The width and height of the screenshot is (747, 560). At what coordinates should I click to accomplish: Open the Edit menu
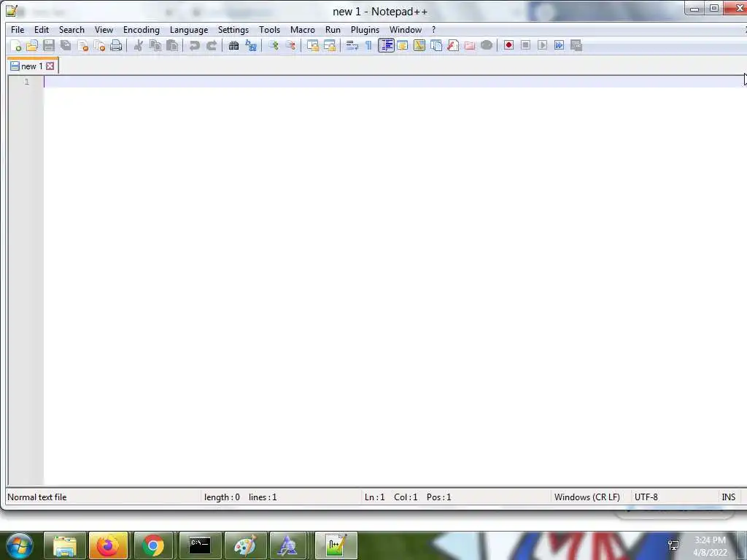(x=42, y=29)
